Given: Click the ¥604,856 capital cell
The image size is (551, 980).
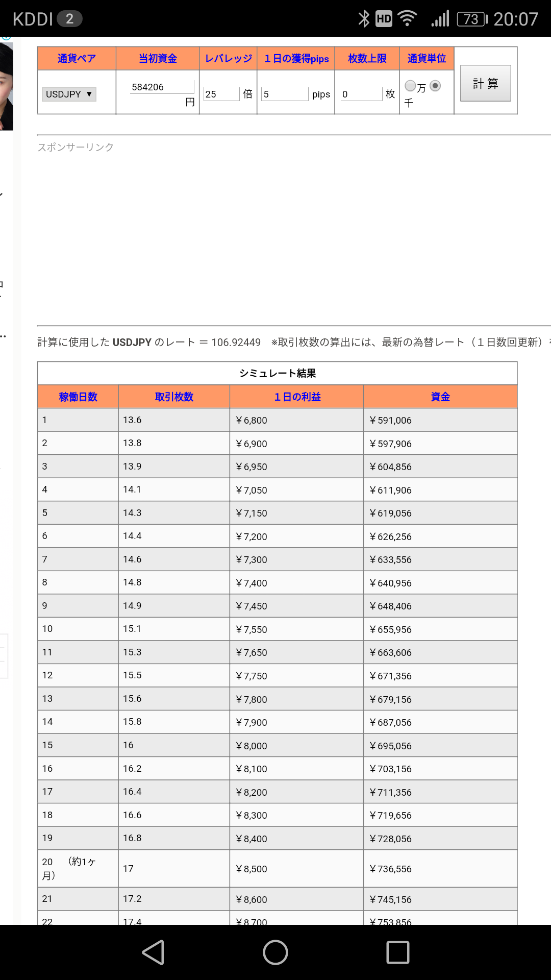Looking at the screenshot, I should [x=440, y=467].
